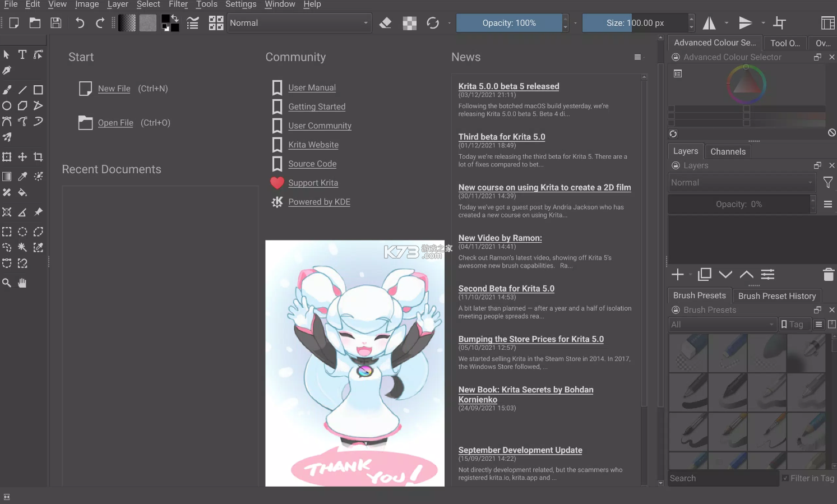The image size is (837, 504).
Task: Click the save floppy disk icon
Action: (56, 23)
